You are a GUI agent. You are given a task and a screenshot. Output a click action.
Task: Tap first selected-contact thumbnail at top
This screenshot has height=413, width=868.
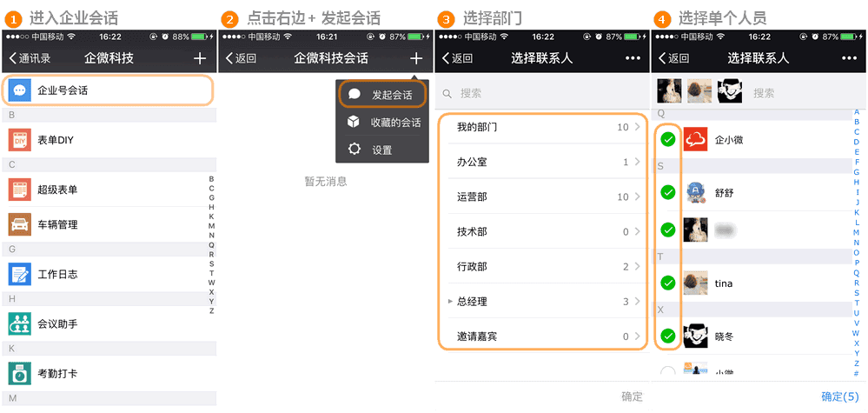tap(669, 90)
